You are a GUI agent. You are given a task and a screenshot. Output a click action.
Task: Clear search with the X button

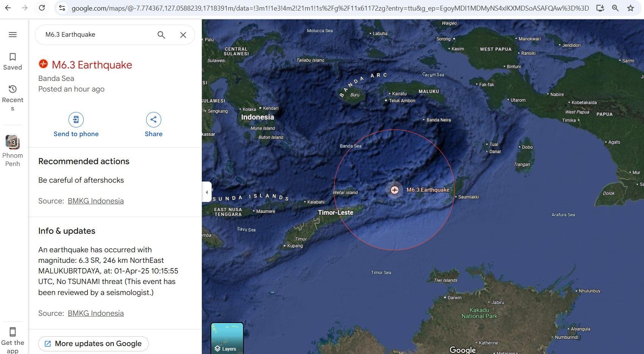pyautogui.click(x=183, y=35)
